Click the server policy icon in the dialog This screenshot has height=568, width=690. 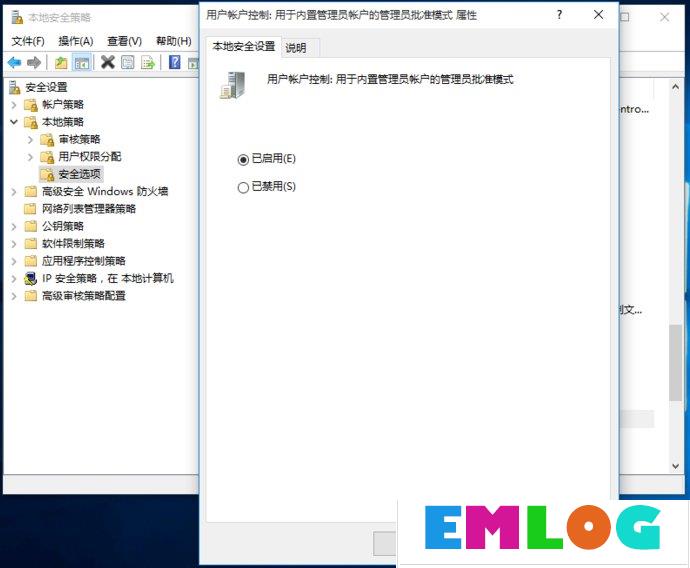coord(233,85)
